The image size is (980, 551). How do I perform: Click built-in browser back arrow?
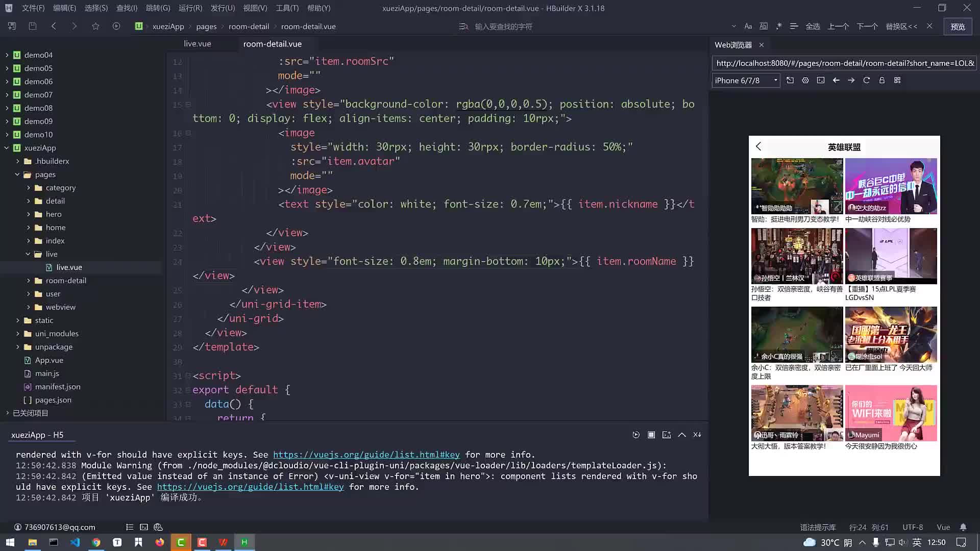click(836, 80)
